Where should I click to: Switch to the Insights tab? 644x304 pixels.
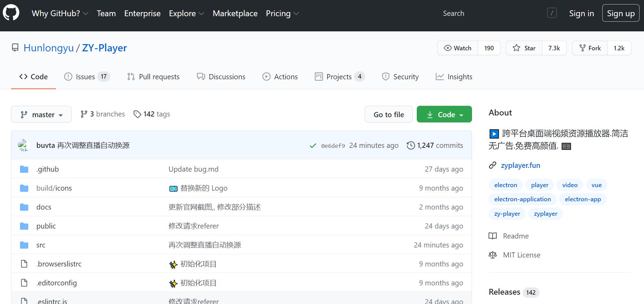(454, 77)
